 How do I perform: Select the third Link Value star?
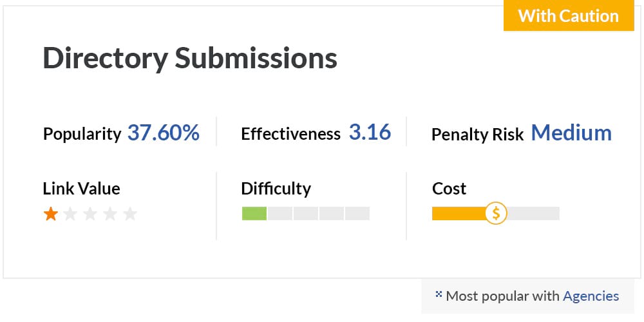pyautogui.click(x=90, y=214)
